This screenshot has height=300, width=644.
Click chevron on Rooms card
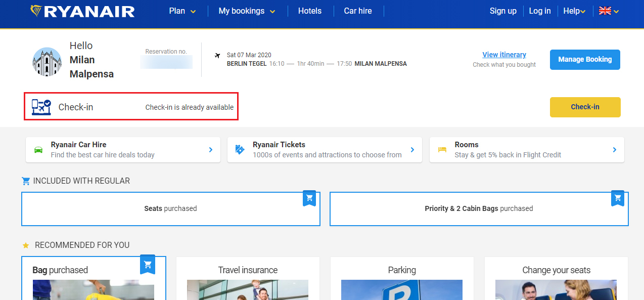(x=615, y=150)
